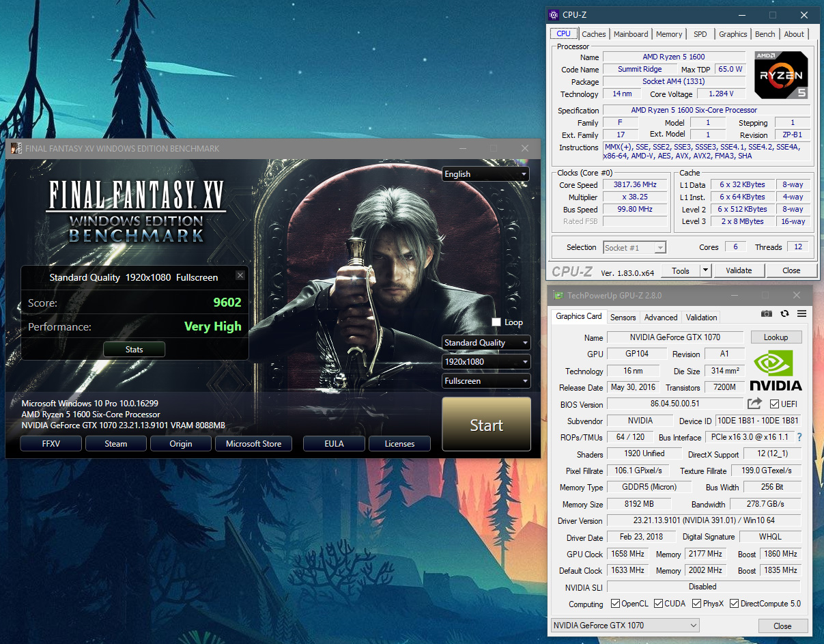Click the Final Fantasy XV title bar icon
The height and width of the screenshot is (644, 824).
coord(16,148)
